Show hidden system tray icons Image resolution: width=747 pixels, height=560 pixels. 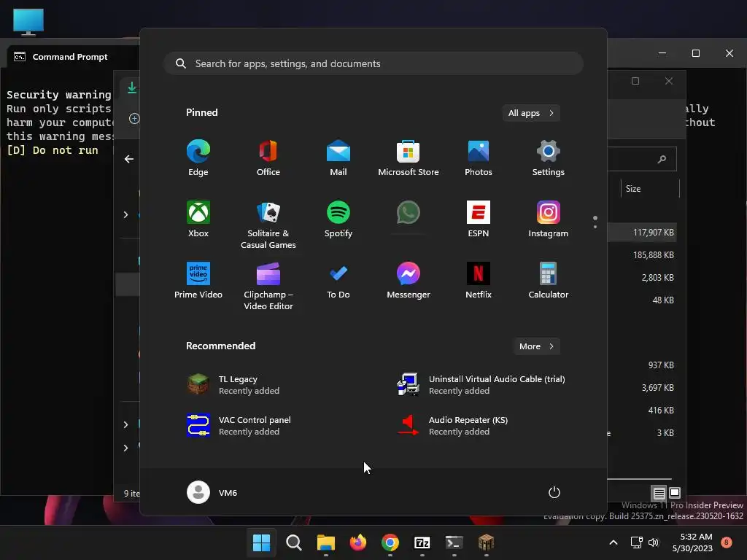pyautogui.click(x=614, y=542)
